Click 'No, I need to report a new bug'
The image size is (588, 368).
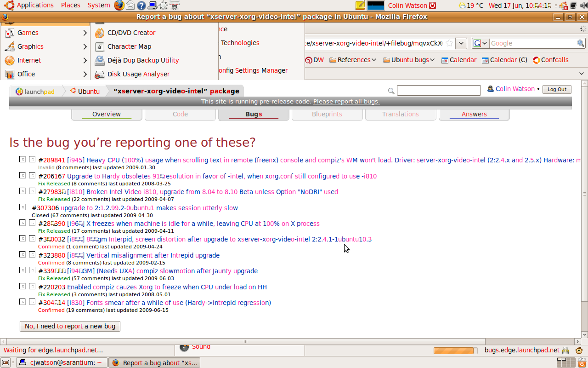[70, 326]
